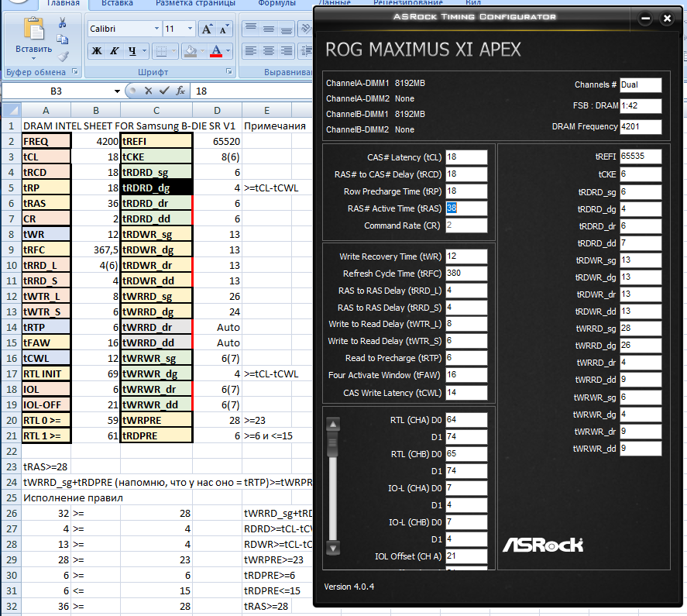Screen dimensions: 687x616
Task: Click the fill color paint bucket
Action: [x=191, y=51]
